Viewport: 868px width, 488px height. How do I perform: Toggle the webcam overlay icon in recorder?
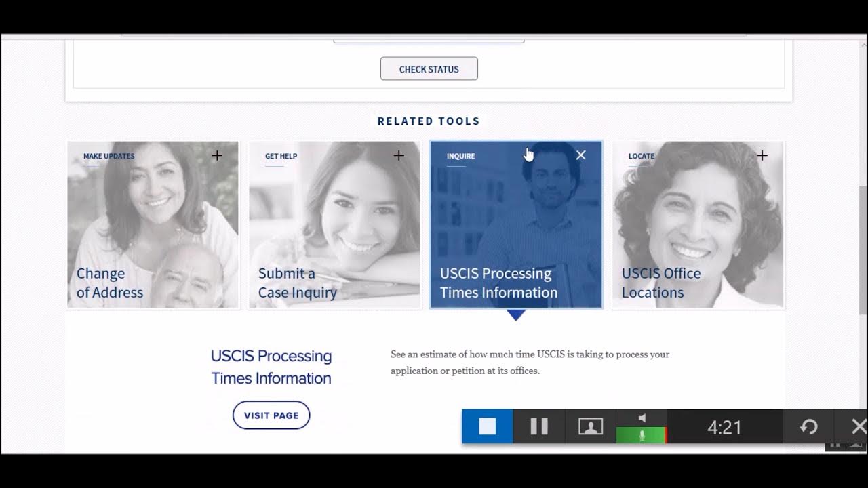(591, 426)
